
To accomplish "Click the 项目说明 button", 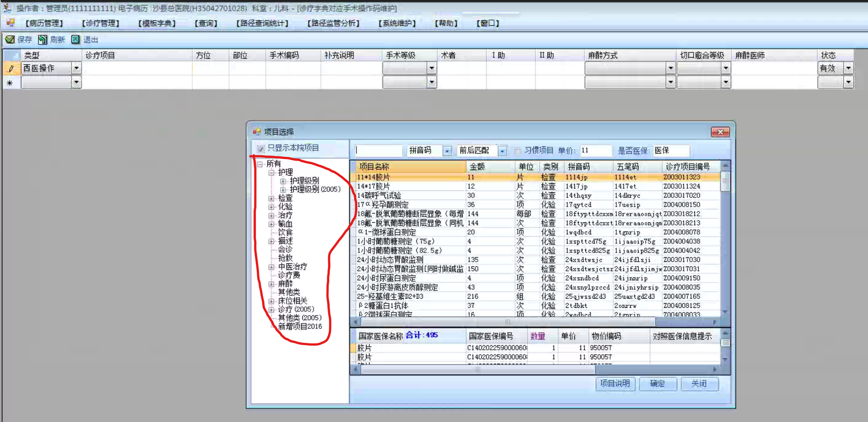I will tap(615, 384).
